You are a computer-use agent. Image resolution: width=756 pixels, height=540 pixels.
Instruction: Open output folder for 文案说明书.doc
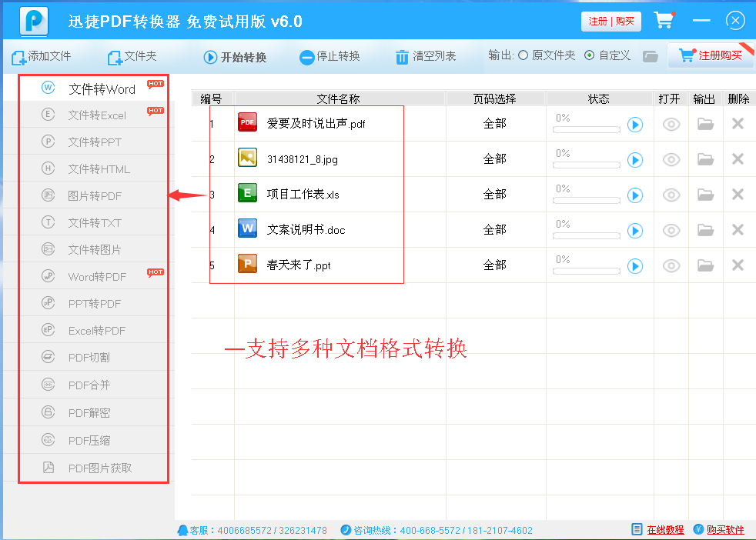[x=705, y=230]
